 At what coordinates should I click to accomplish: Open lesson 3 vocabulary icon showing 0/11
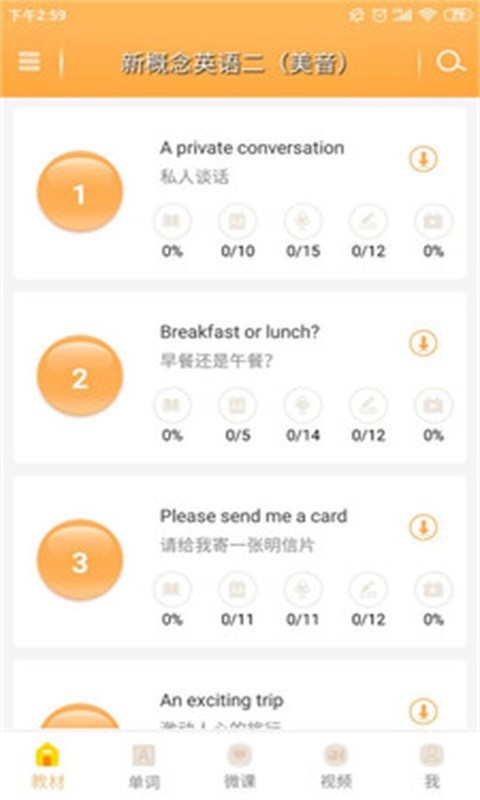pos(238,589)
